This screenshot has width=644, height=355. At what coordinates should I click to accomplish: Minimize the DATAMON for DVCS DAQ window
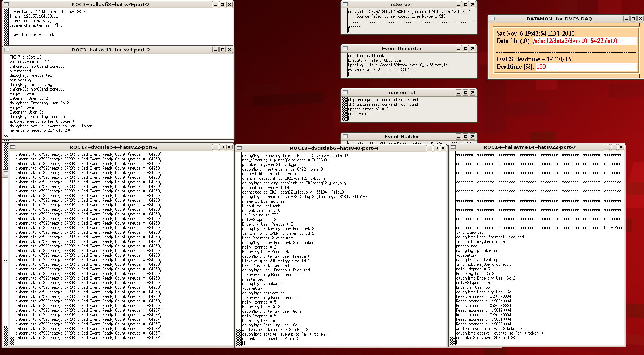point(626,19)
